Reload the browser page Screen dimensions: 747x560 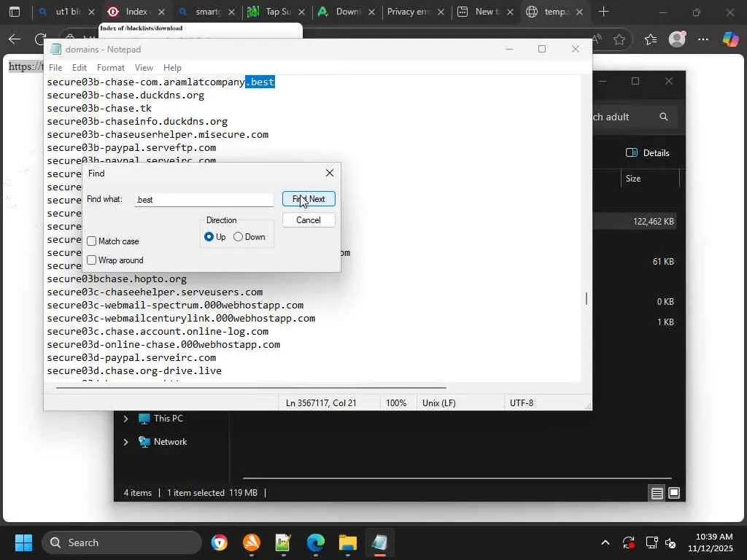pos(41,39)
